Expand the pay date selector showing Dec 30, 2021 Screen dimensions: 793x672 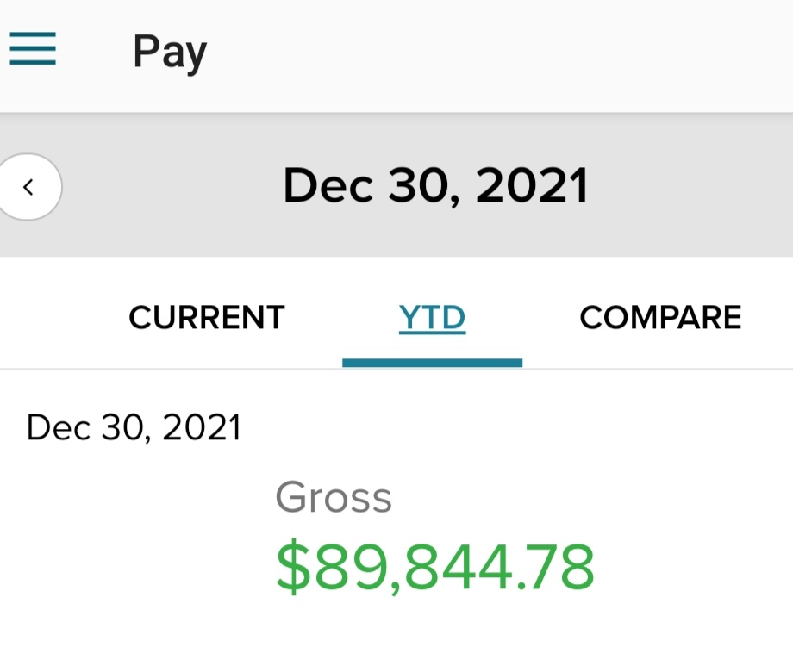click(x=435, y=186)
